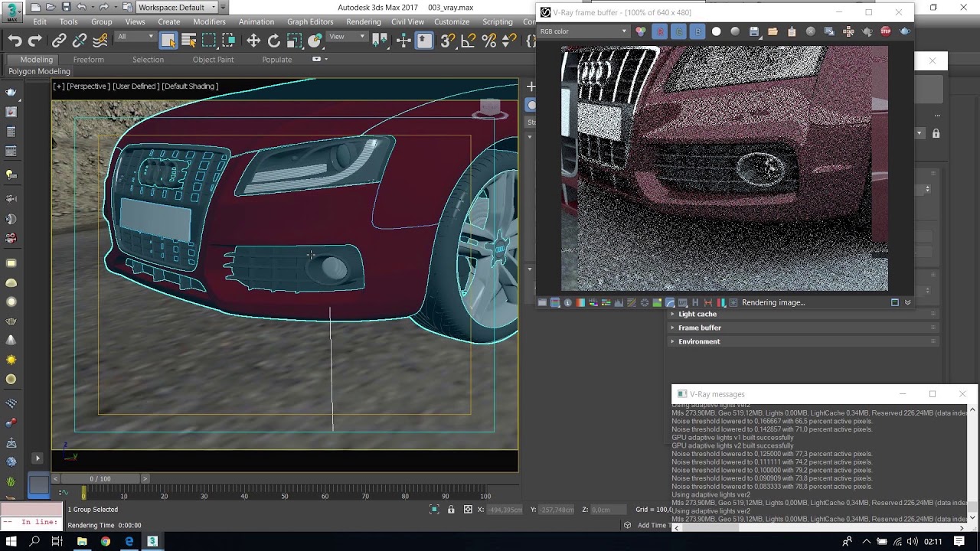Toggle the blue channel button

point(697,31)
